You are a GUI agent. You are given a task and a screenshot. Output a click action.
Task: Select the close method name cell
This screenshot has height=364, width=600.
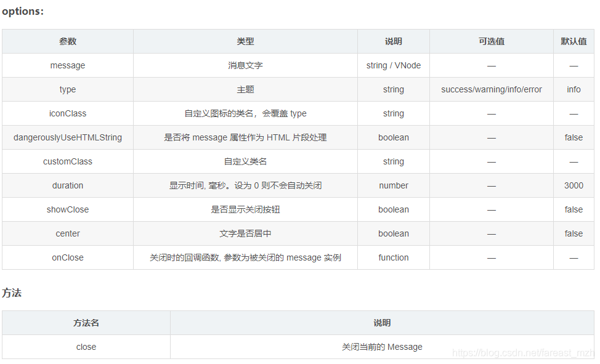coord(86,346)
